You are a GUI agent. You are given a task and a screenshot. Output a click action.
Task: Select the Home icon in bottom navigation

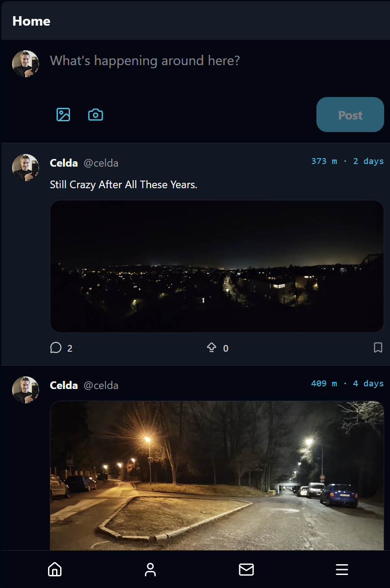click(x=55, y=569)
